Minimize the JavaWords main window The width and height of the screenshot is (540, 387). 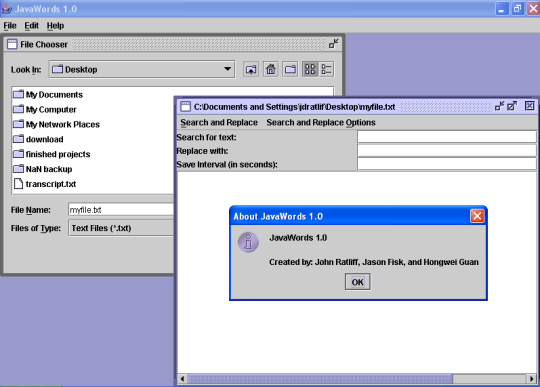502,9
